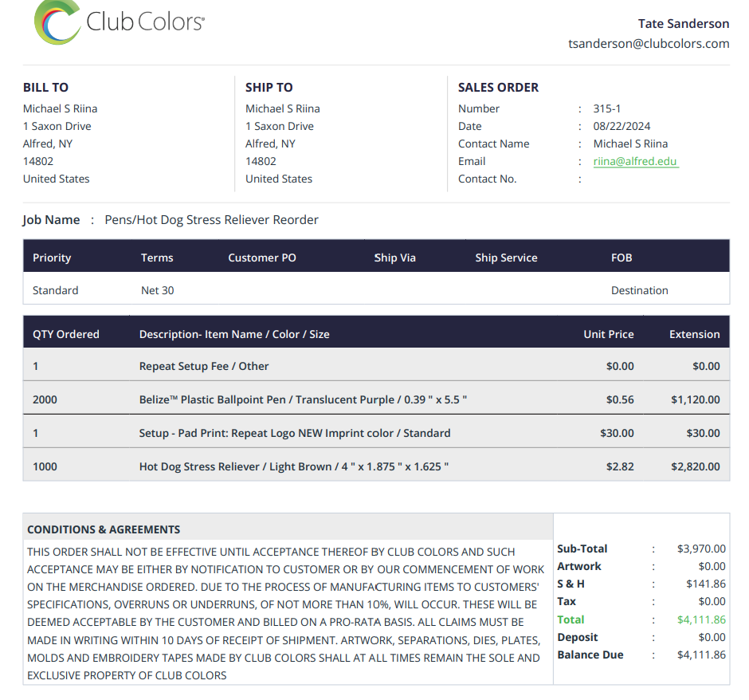Select the job name Pens/Hot Dog Stress Reliever Reorder
Screen dimensions: 749x700
coord(211,220)
